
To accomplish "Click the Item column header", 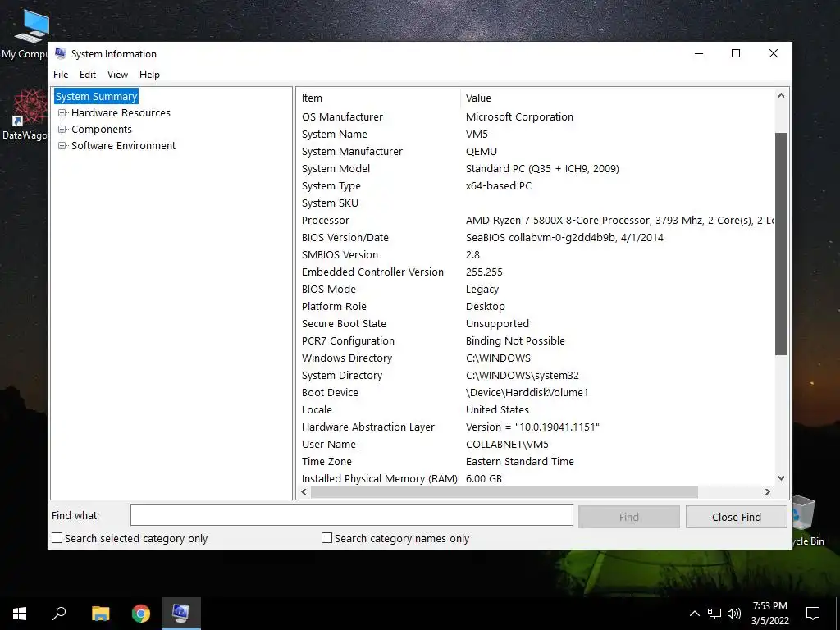I will click(379, 98).
